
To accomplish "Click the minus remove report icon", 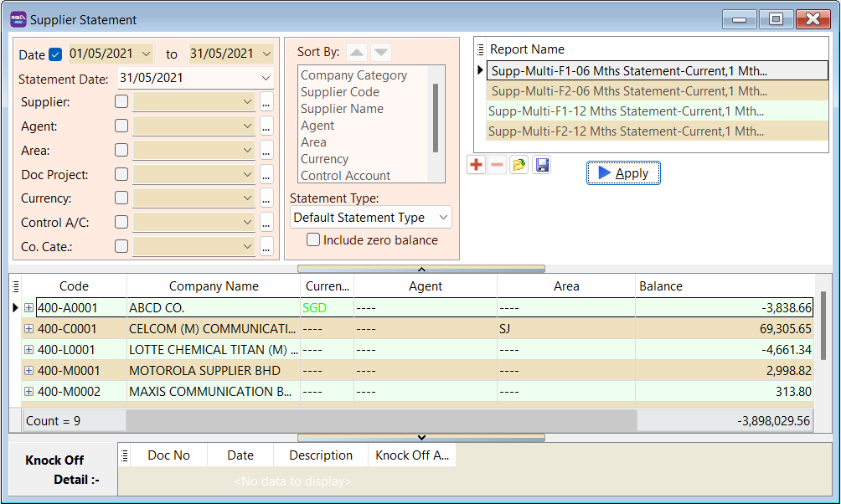I will [x=497, y=165].
